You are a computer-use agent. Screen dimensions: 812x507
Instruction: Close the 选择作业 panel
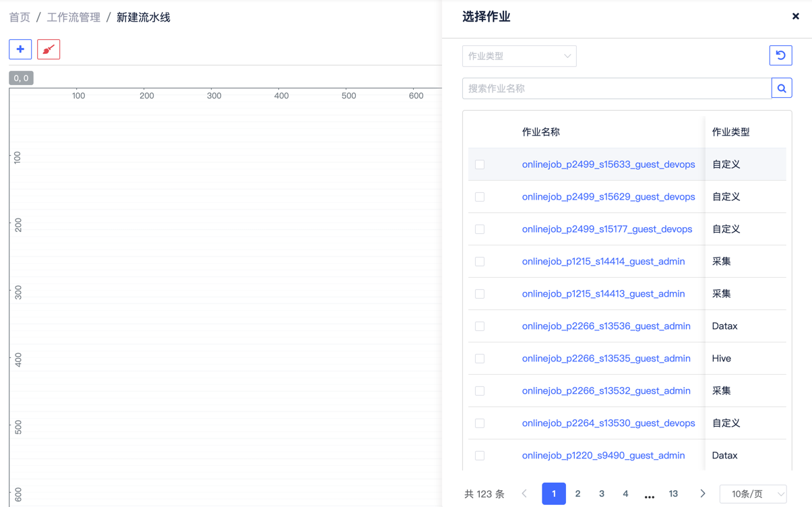(795, 16)
